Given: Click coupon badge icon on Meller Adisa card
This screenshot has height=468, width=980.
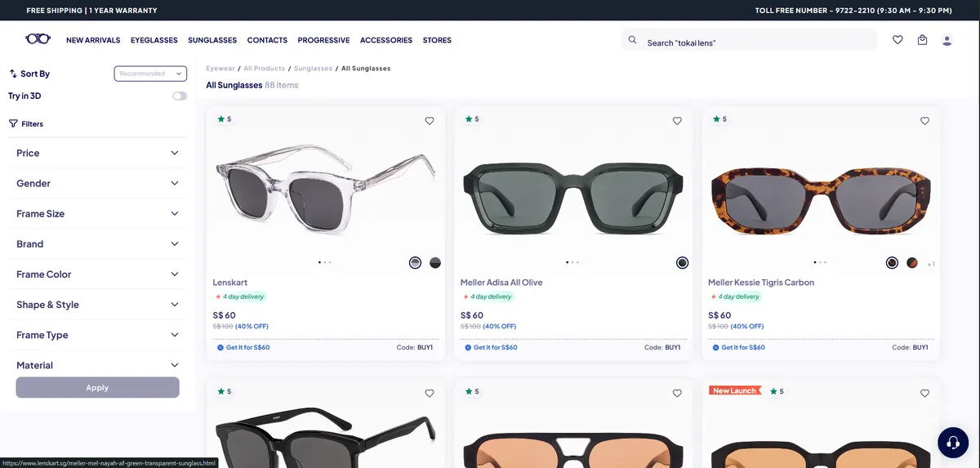Looking at the screenshot, I should [468, 347].
